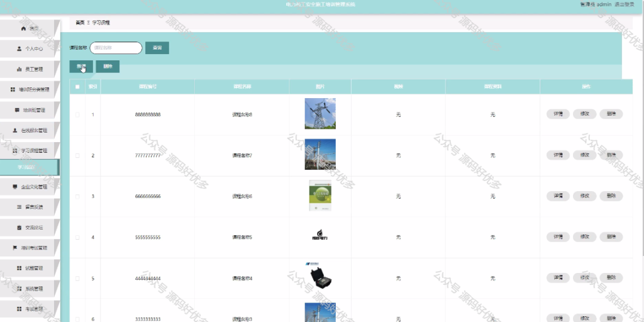The width and height of the screenshot is (644, 322).
Task: Open the green book cover thumbnail in row 3
Action: [320, 196]
